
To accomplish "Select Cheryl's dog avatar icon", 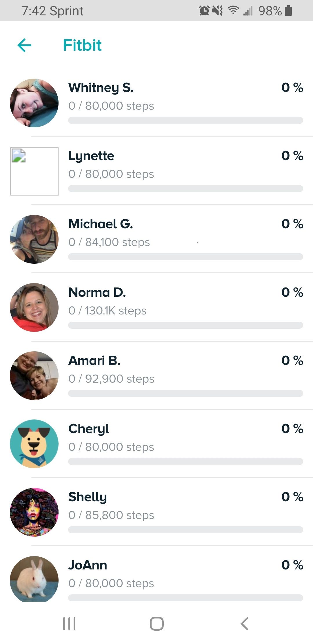I will pos(34,444).
